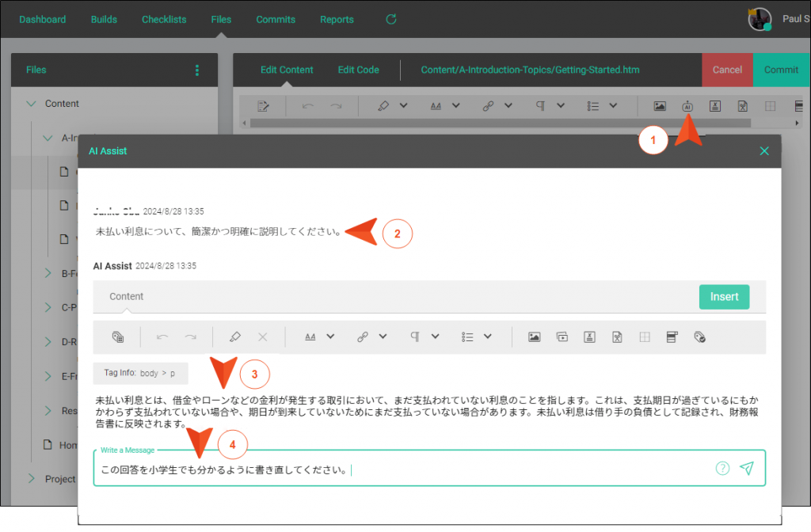The height and width of the screenshot is (532, 811).
Task: Click the highlighter icon in main editor toolbar
Action: click(383, 105)
